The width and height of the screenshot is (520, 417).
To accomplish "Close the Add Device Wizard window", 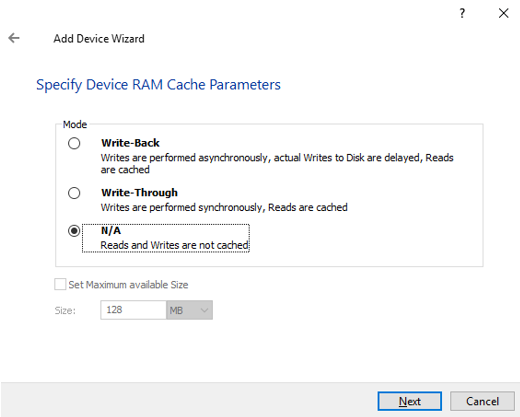I will coord(503,13).
